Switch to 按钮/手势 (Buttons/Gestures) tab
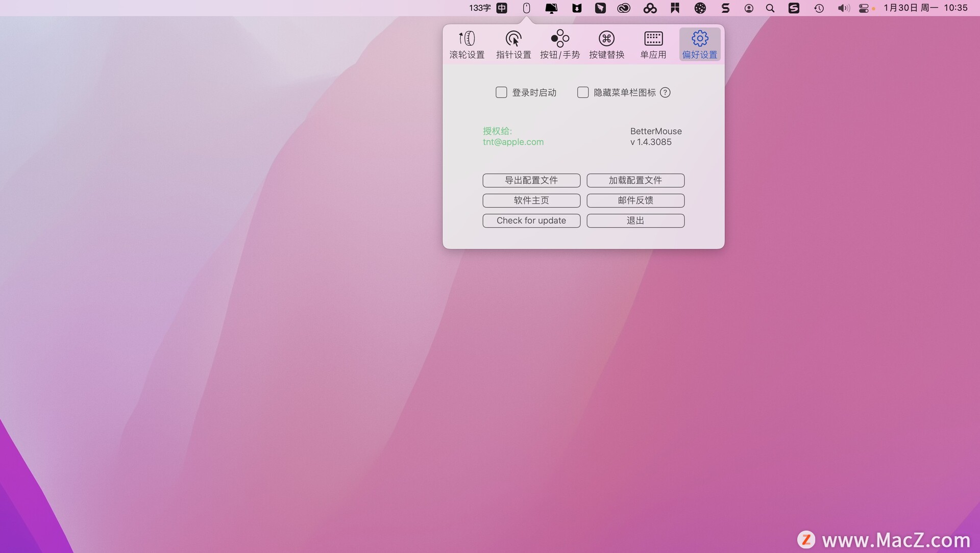 [559, 43]
